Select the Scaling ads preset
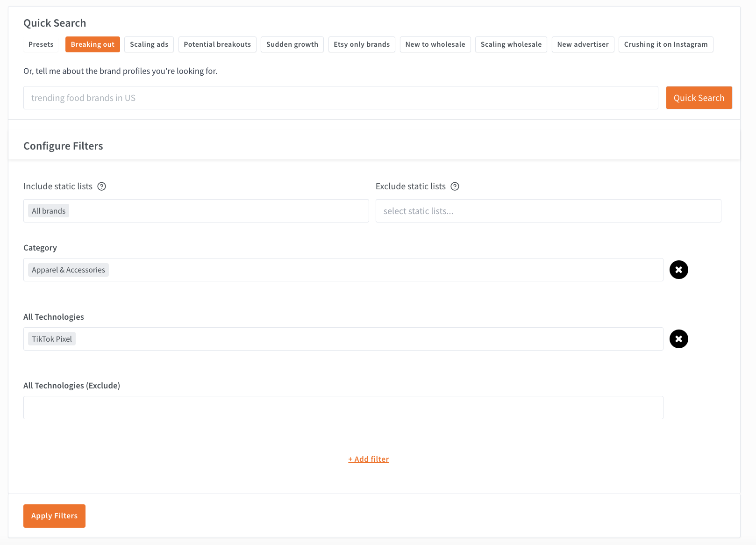The image size is (756, 545). click(x=149, y=44)
